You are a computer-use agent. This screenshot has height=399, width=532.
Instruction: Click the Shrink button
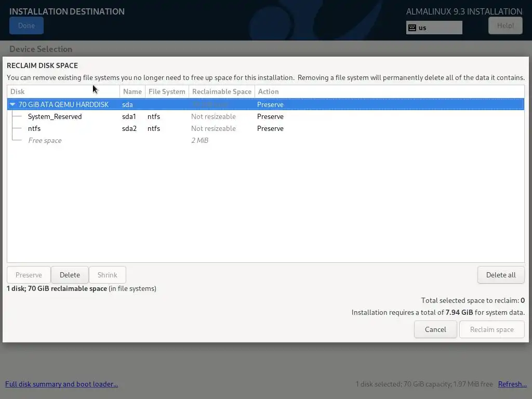tap(107, 275)
